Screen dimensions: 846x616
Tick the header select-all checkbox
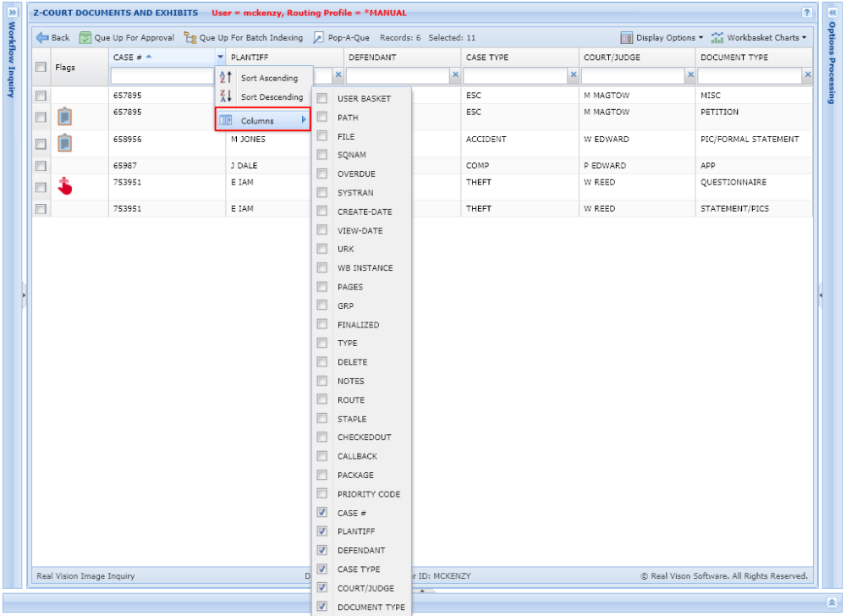[x=41, y=67]
